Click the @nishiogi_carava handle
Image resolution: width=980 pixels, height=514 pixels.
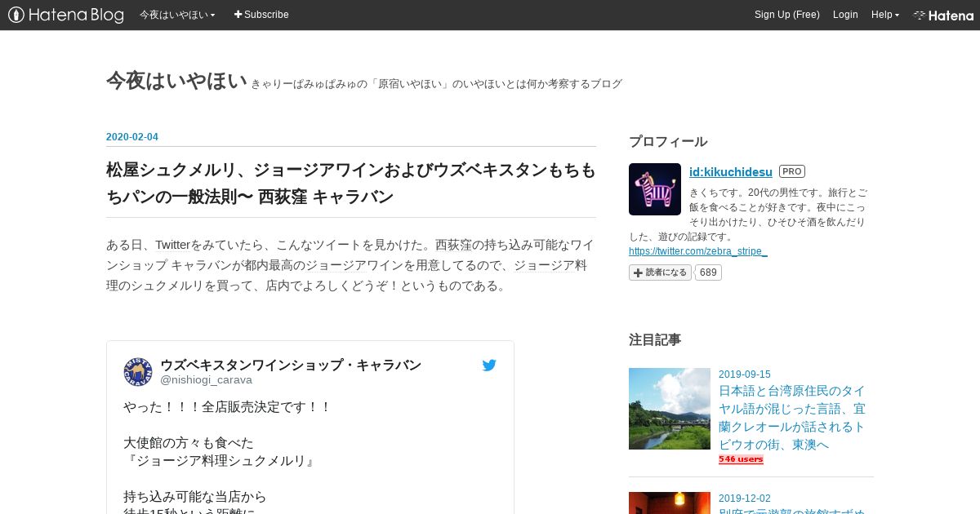coord(206,379)
